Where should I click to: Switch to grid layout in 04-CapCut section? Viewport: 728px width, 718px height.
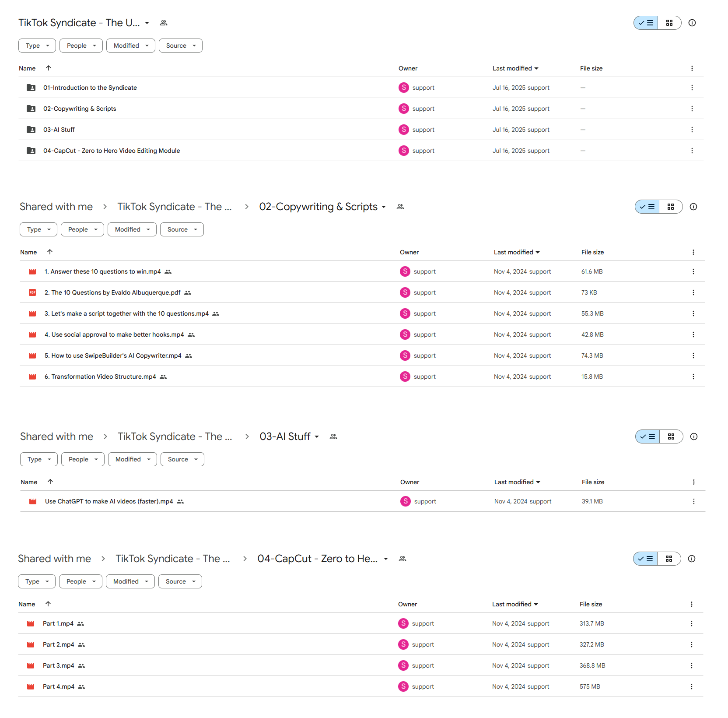[x=669, y=559]
